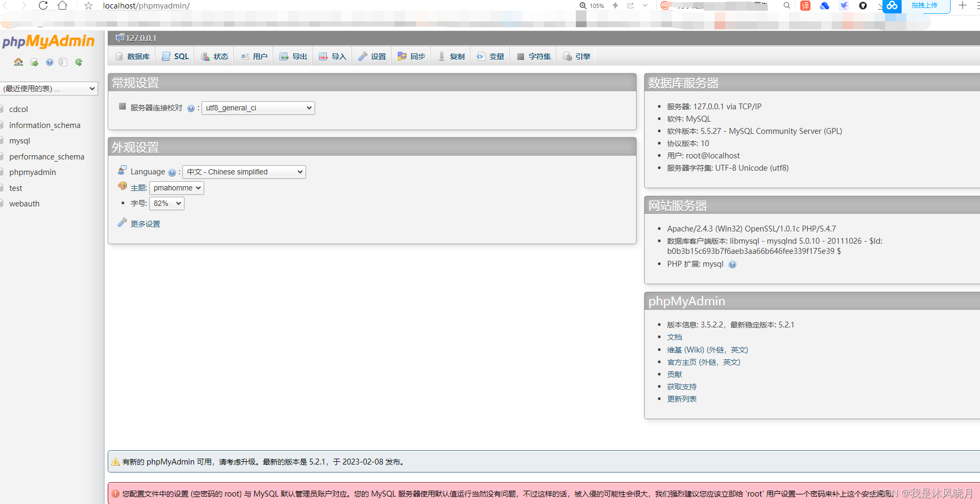Select the mysql database
Screen dimensions: 980x504
20,141
